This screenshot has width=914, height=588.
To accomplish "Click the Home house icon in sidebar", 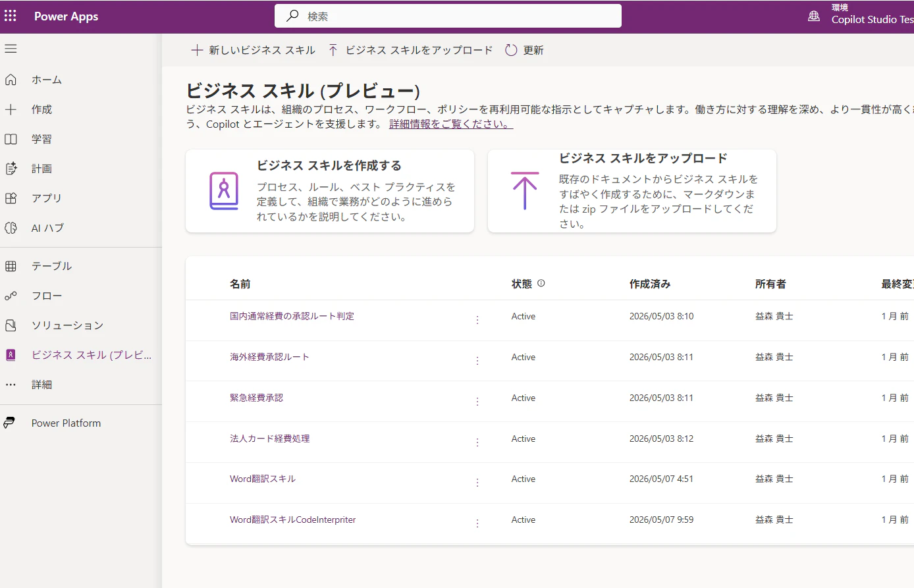I will point(11,80).
